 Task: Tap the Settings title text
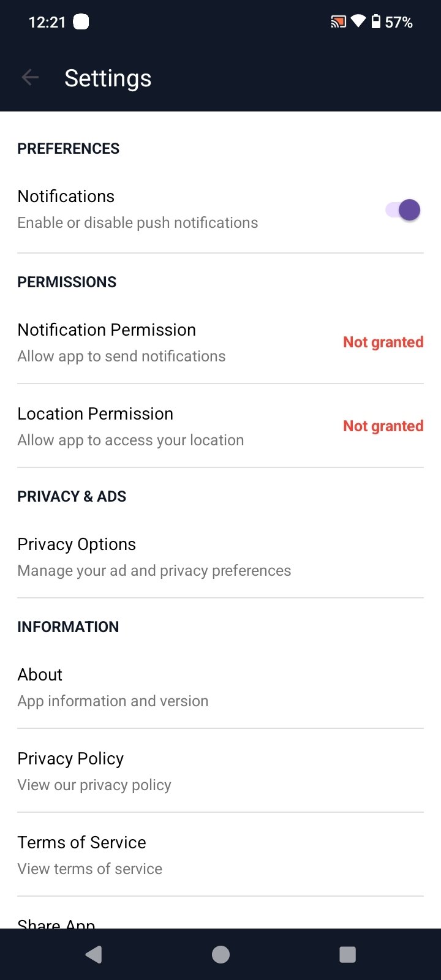pyautogui.click(x=108, y=78)
